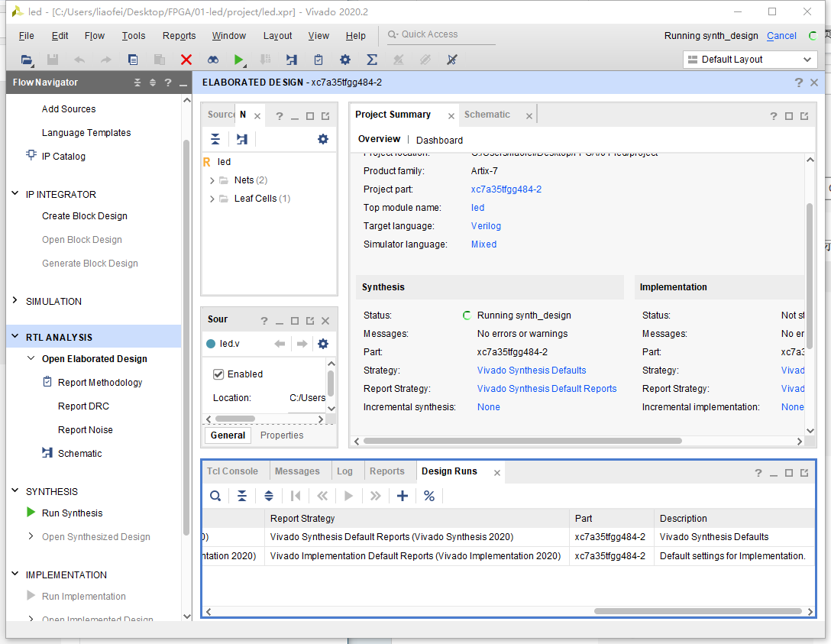Screen dimensions: 831x644
Task: Open Netlist panel settings gear
Action: [323, 139]
